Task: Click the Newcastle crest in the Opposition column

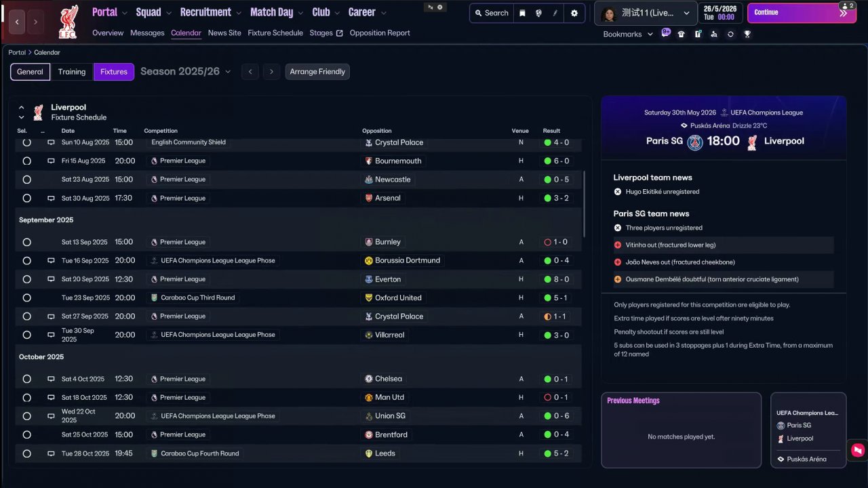Action: (x=368, y=180)
